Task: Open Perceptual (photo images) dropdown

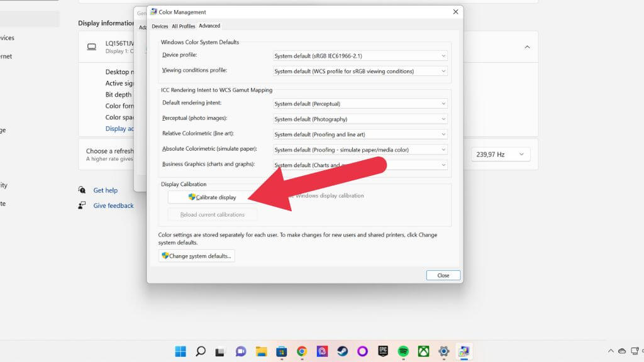Action: click(360, 119)
